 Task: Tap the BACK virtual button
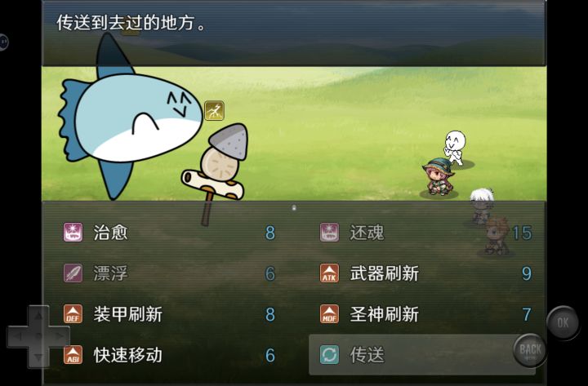pyautogui.click(x=530, y=350)
